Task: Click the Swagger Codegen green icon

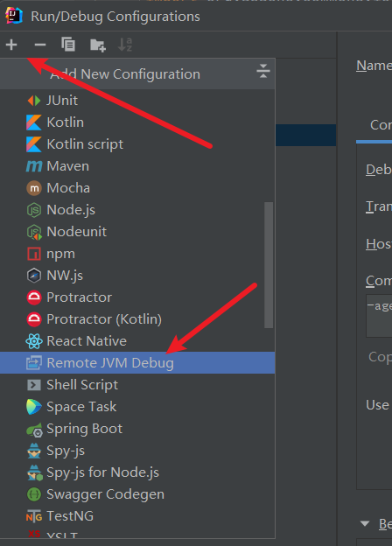Action: [34, 494]
